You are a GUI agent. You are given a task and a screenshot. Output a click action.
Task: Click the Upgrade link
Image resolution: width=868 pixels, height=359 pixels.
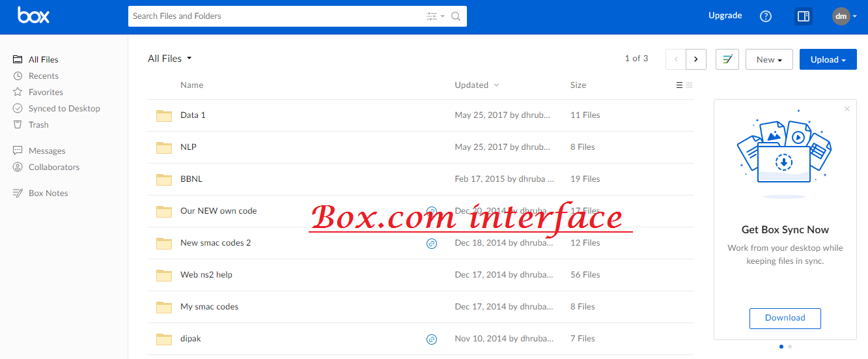click(725, 16)
